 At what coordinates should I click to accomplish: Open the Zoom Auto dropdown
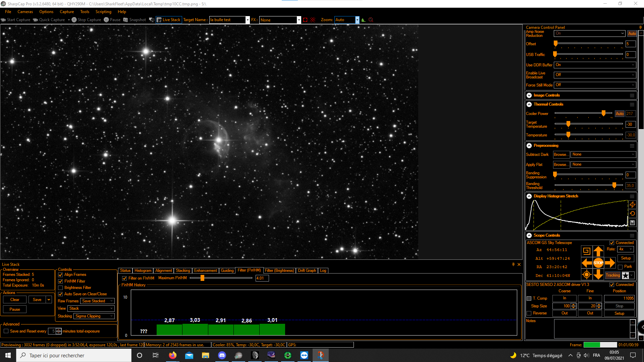(357, 20)
